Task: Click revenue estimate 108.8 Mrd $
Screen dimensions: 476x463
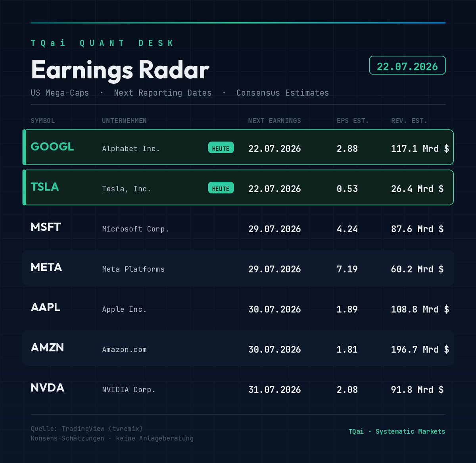Action: coord(420,309)
